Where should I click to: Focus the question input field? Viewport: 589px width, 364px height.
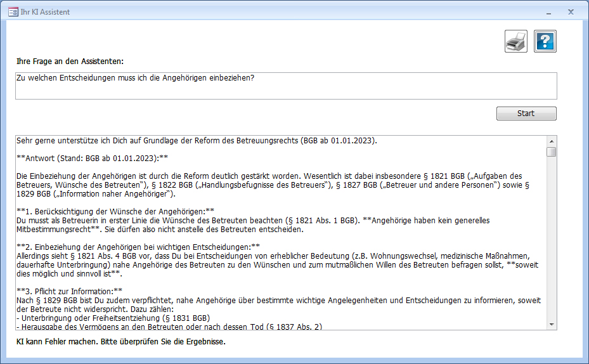(x=286, y=86)
